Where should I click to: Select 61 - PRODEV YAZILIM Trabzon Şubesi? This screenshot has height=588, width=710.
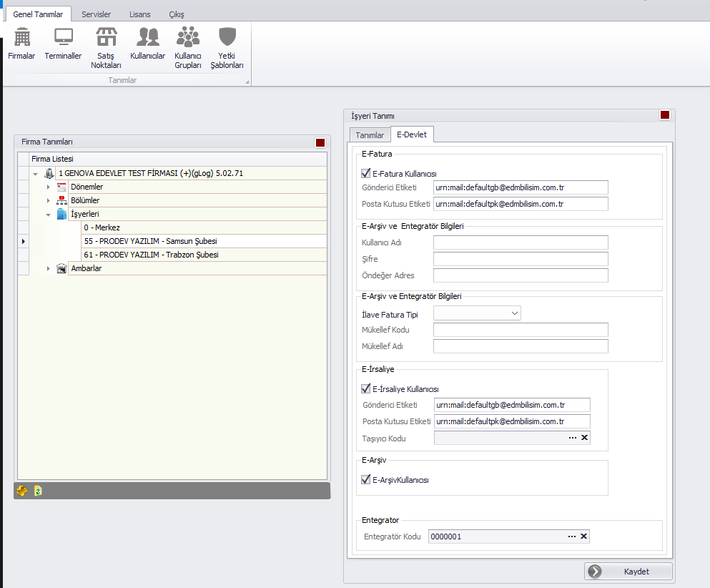(152, 255)
